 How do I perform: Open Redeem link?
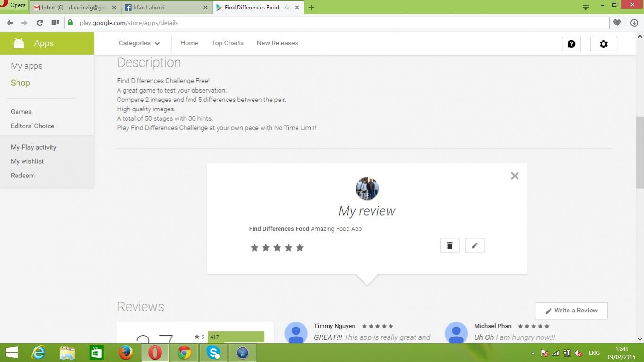coord(23,176)
